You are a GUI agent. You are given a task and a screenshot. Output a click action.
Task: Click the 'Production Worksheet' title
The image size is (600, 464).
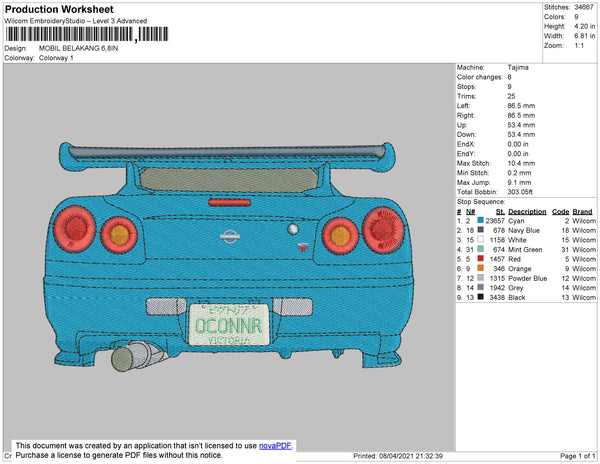59,9
